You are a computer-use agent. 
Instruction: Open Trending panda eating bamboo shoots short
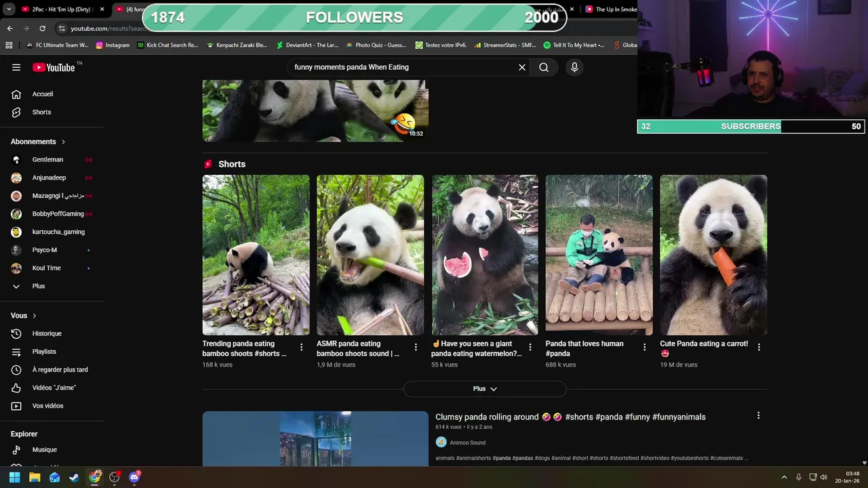point(256,255)
